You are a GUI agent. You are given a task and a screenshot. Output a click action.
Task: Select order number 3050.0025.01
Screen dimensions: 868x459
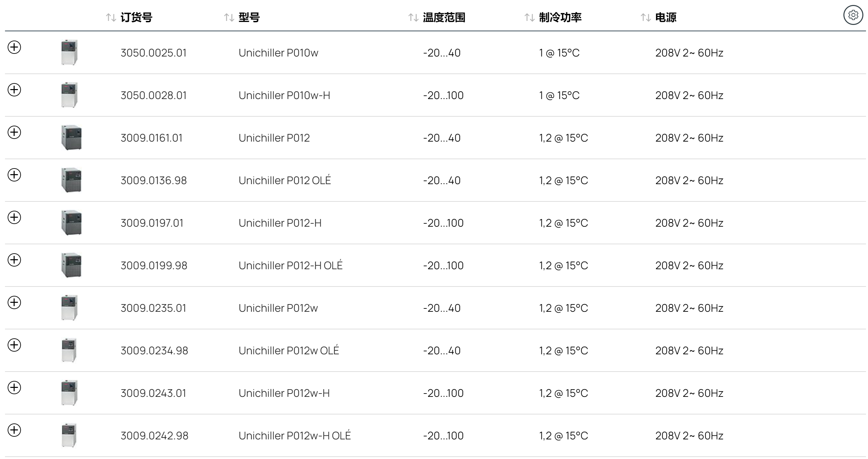[154, 53]
